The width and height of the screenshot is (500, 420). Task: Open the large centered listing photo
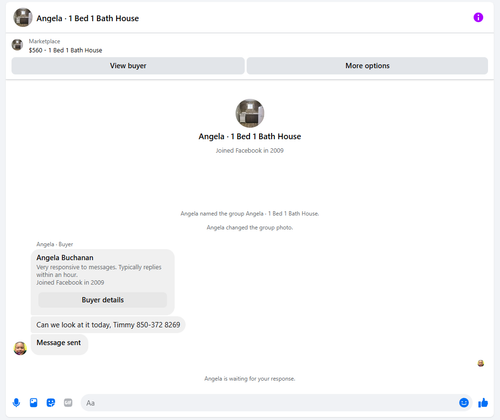(250, 113)
